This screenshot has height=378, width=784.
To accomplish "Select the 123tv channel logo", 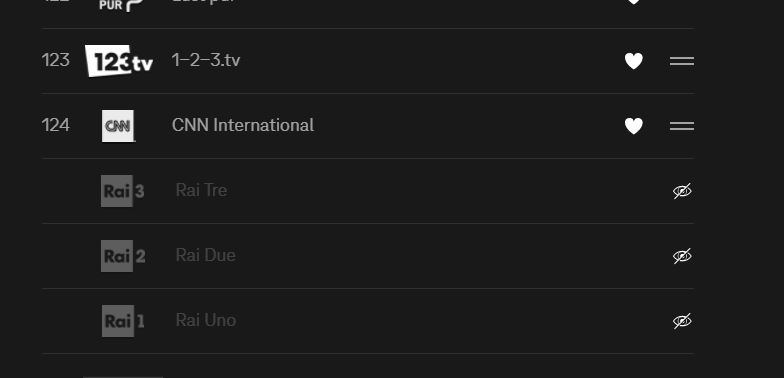I will 118,60.
